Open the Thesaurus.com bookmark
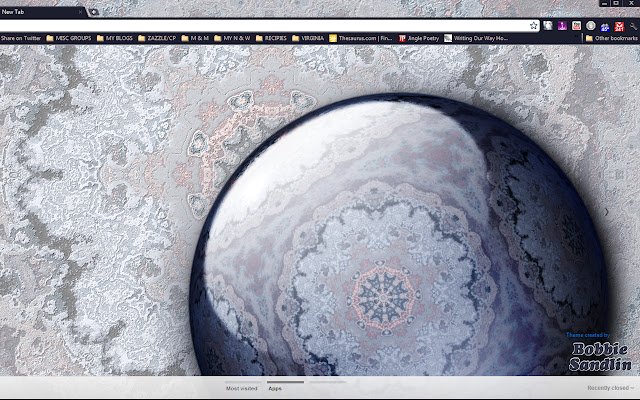The height and width of the screenshot is (400, 640). [361, 38]
